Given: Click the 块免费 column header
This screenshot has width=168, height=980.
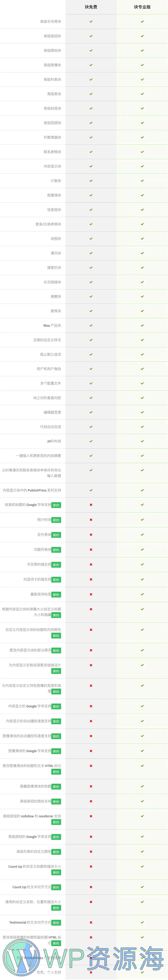Looking at the screenshot, I should pyautogui.click(x=91, y=7).
